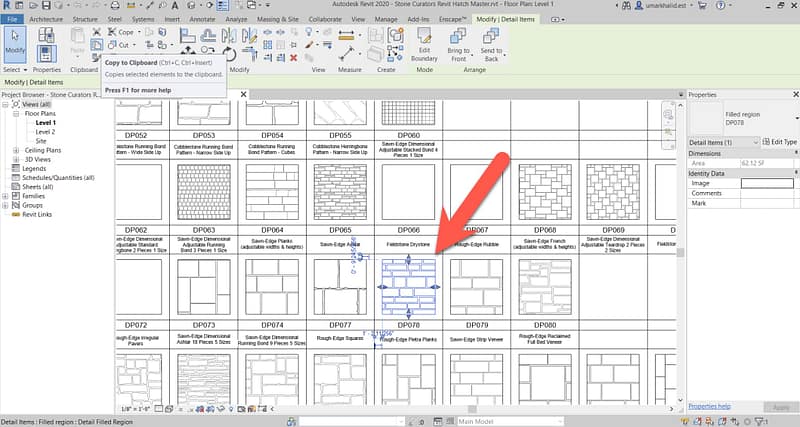The image size is (800, 427).
Task: Open the Properties help link
Action: pyautogui.click(x=708, y=407)
